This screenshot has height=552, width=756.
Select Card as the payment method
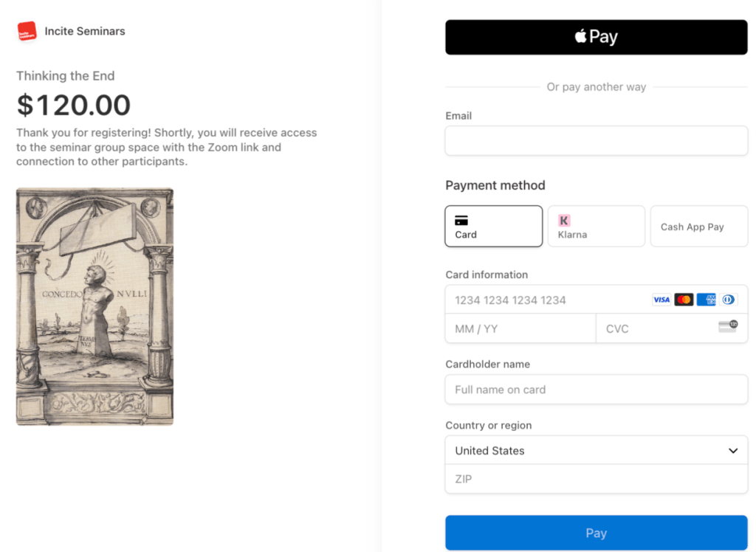[x=493, y=226]
